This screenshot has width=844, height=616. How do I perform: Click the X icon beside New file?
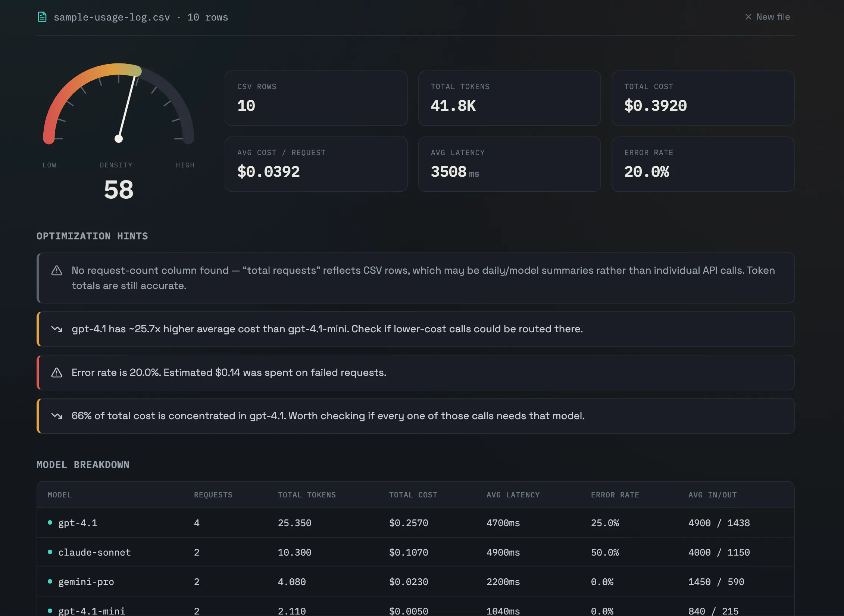pos(748,17)
